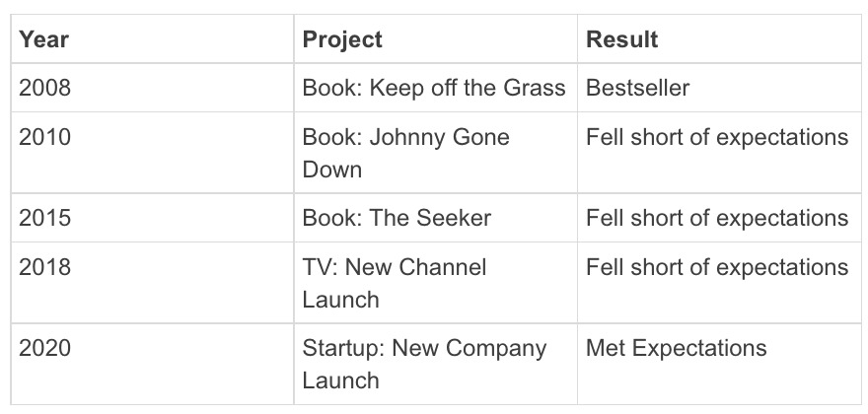Select the 2015 row's 'Fell short of expectations' result

pos(717,218)
